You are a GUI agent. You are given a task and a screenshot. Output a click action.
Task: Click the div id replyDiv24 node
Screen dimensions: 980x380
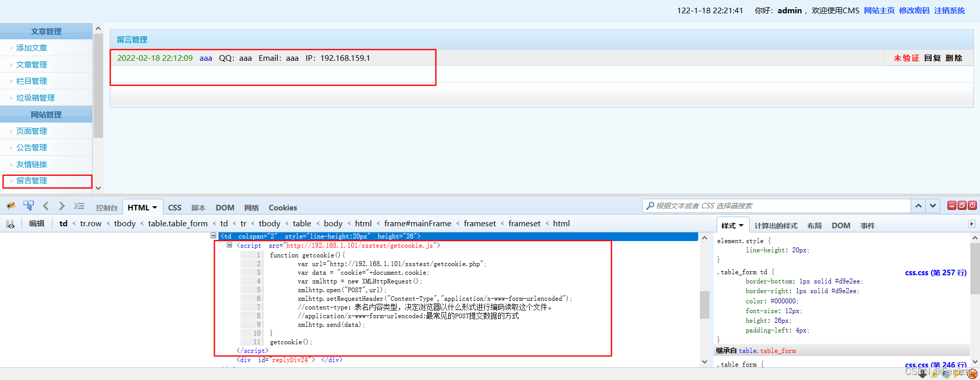(289, 360)
